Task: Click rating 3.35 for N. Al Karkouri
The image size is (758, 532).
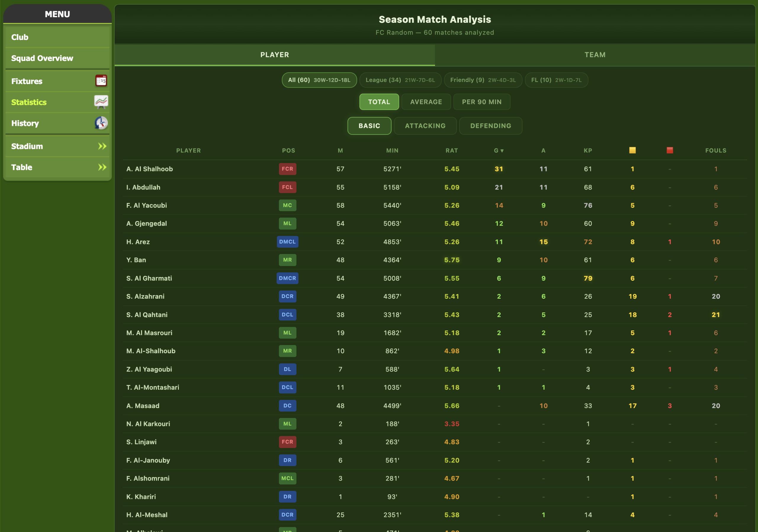Action: (452, 424)
